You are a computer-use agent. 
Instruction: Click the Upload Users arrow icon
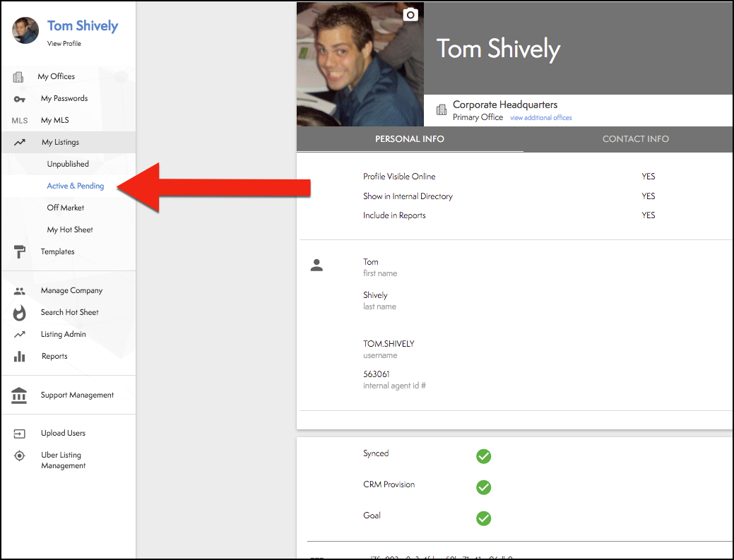20,434
